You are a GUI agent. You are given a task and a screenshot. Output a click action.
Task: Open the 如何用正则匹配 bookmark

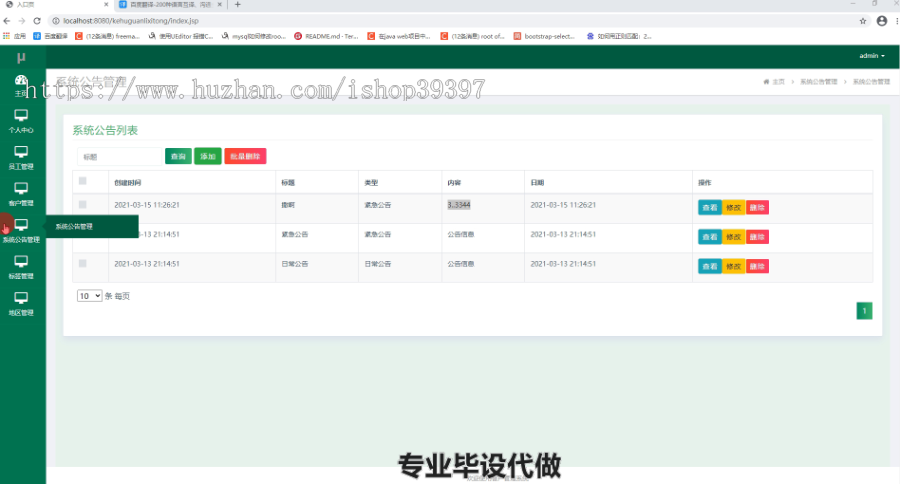point(619,36)
